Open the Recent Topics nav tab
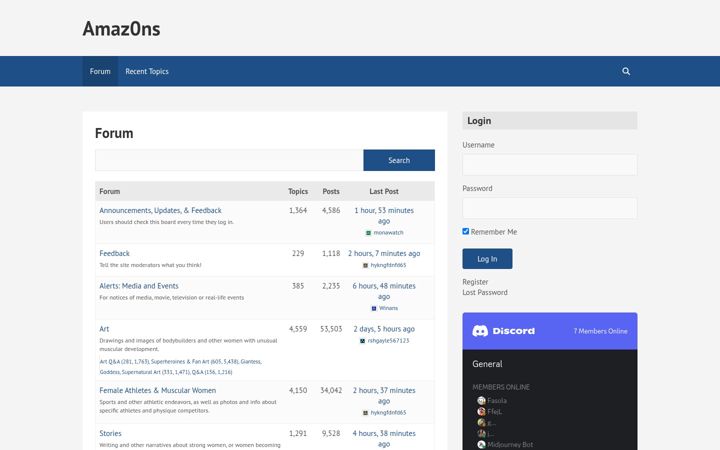720x450 pixels. (x=147, y=71)
